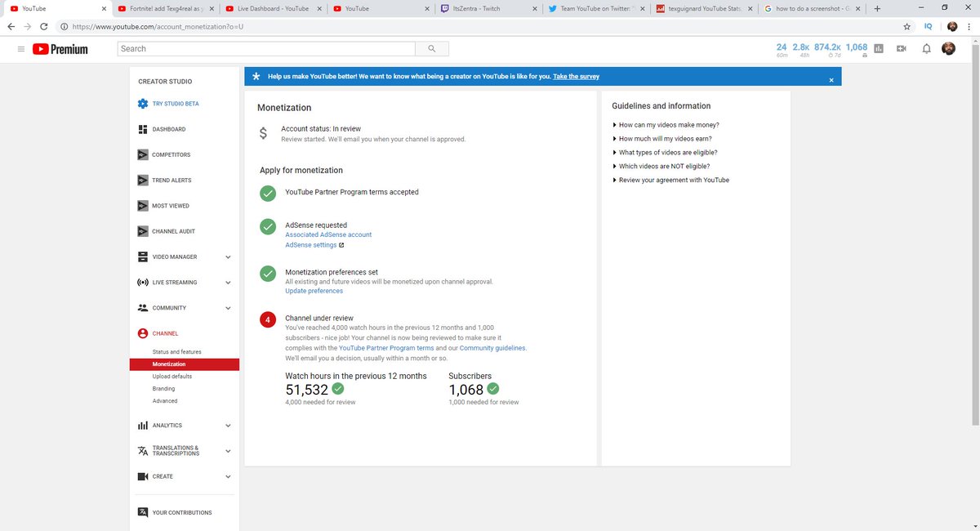Expand the Live Streaming section
This screenshot has height=531, width=980.
tap(228, 283)
